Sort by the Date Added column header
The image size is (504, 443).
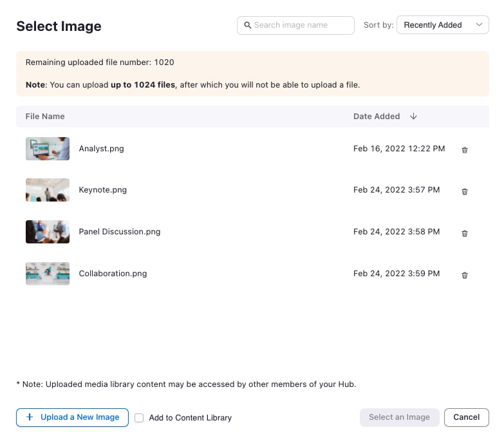pyautogui.click(x=377, y=117)
